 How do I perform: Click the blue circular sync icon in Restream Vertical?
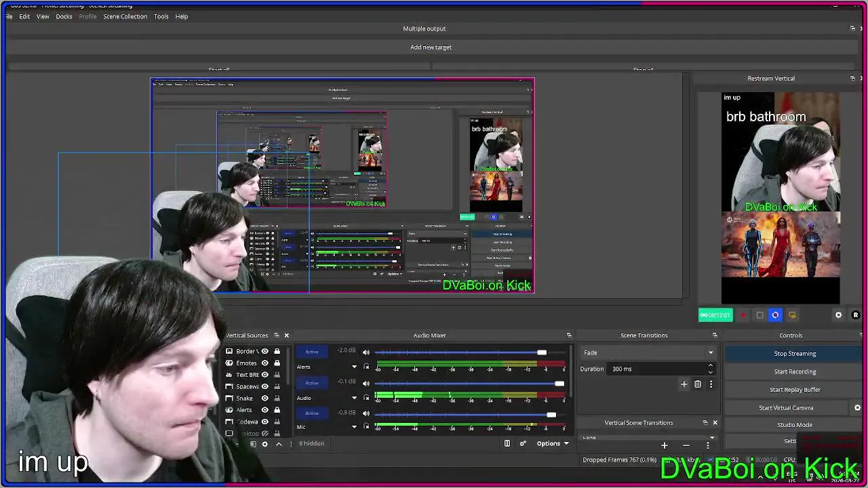point(775,315)
